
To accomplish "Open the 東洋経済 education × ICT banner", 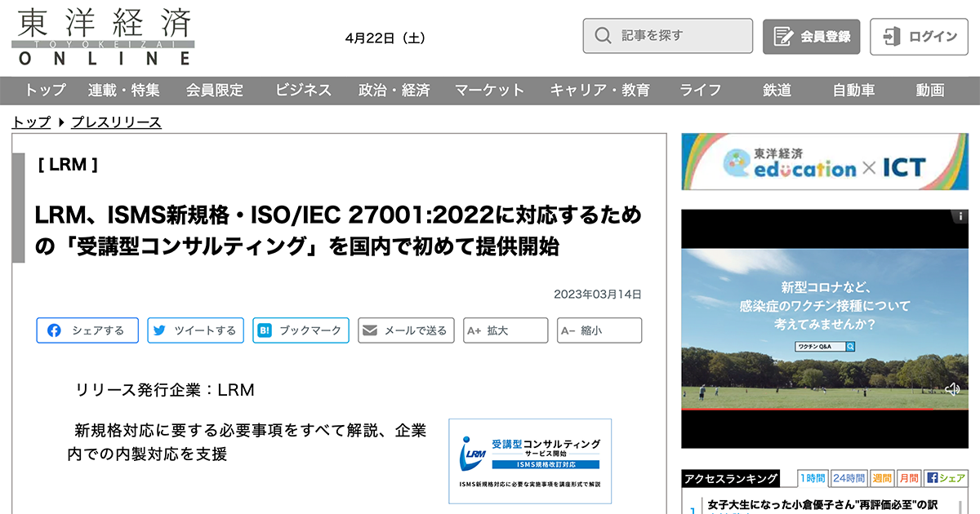I will click(x=825, y=162).
